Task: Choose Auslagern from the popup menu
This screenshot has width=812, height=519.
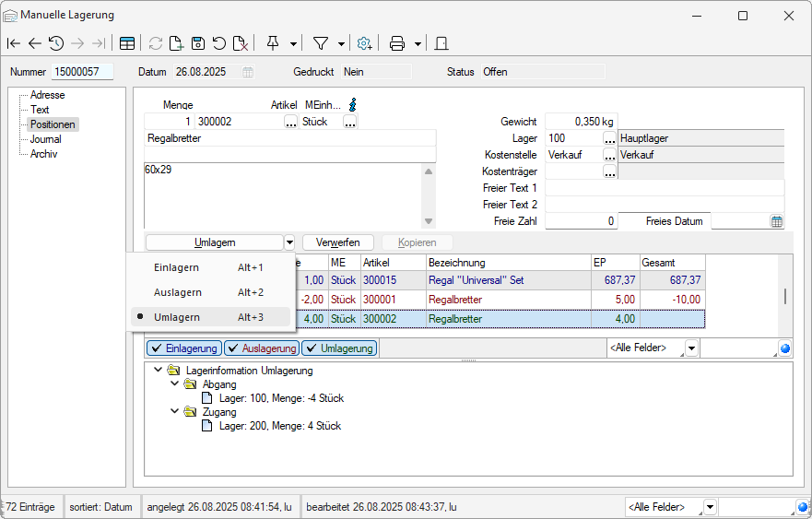Action: pos(176,292)
